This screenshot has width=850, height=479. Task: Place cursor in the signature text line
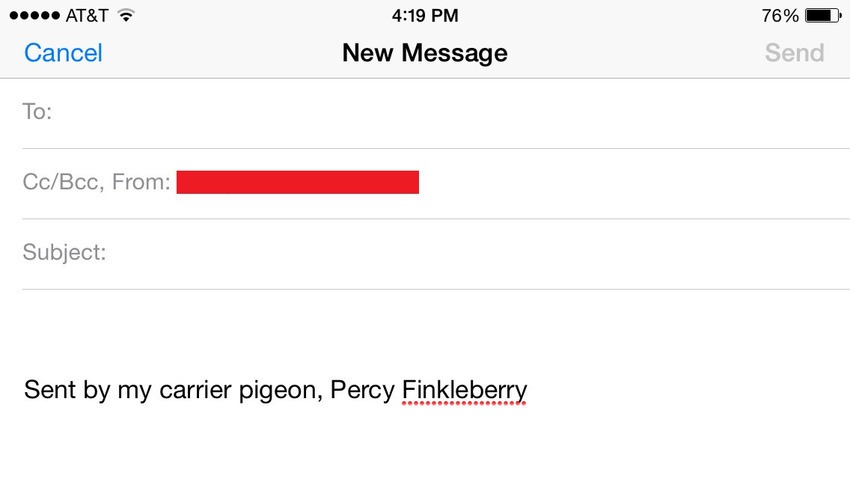(275, 391)
